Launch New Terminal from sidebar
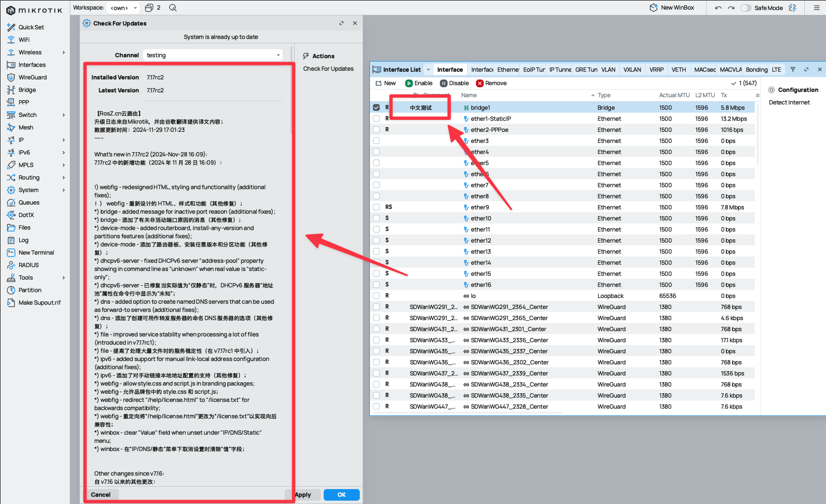 pos(36,253)
